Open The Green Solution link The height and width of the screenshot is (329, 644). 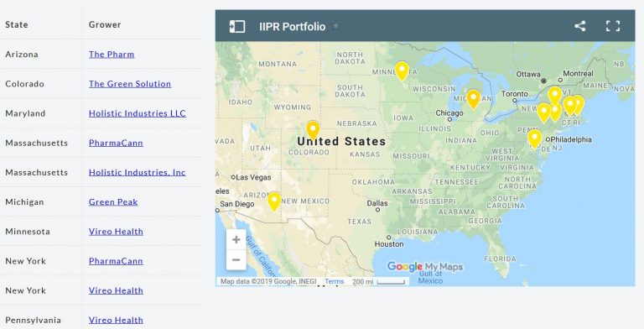pyautogui.click(x=130, y=84)
